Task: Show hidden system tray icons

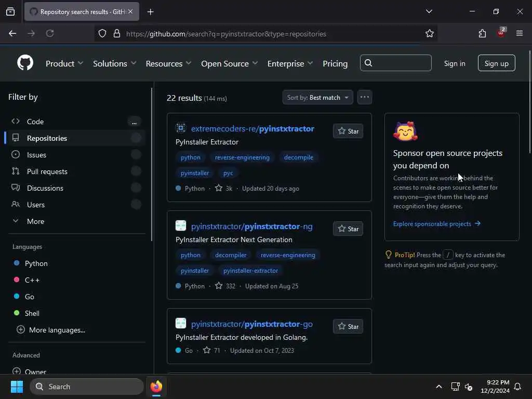Action: pos(438,387)
